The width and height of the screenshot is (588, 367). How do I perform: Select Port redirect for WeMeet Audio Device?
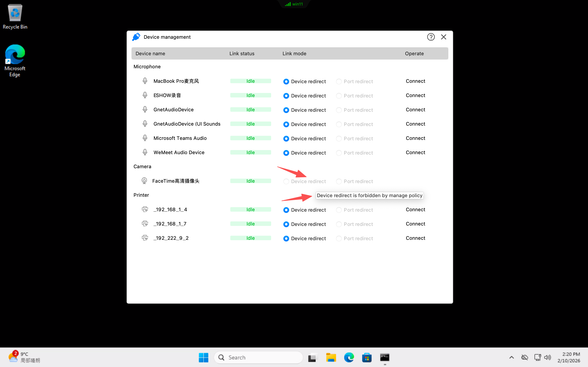click(339, 153)
